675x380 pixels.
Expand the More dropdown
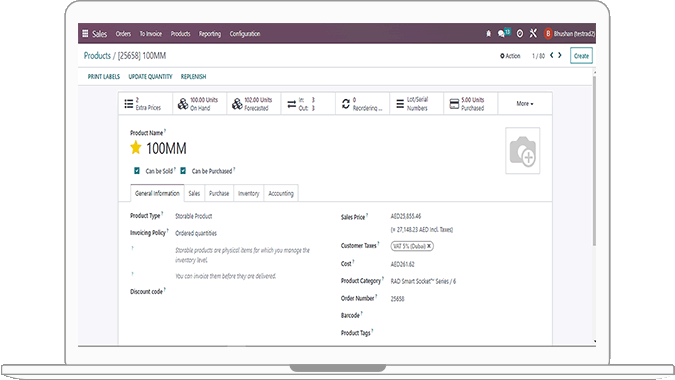pos(525,104)
